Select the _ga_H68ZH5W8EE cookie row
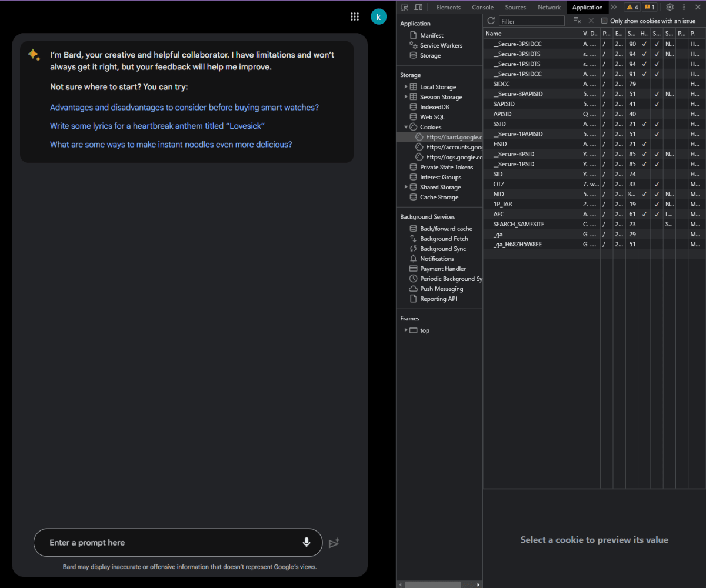Viewport: 706px width, 588px height. tap(594, 244)
